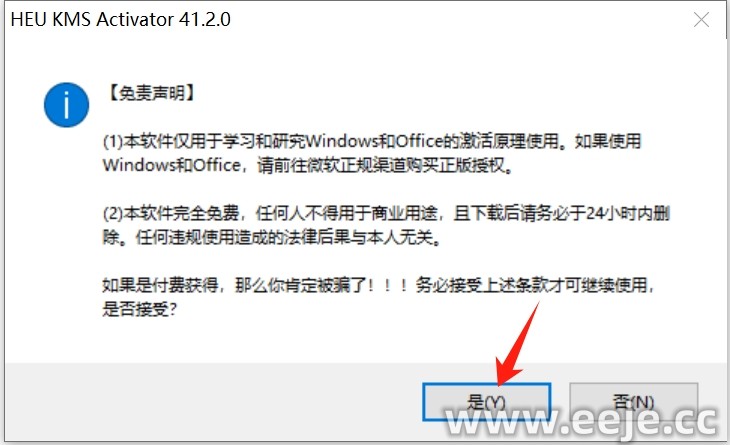Decline the terms with 否(N) button

634,402
